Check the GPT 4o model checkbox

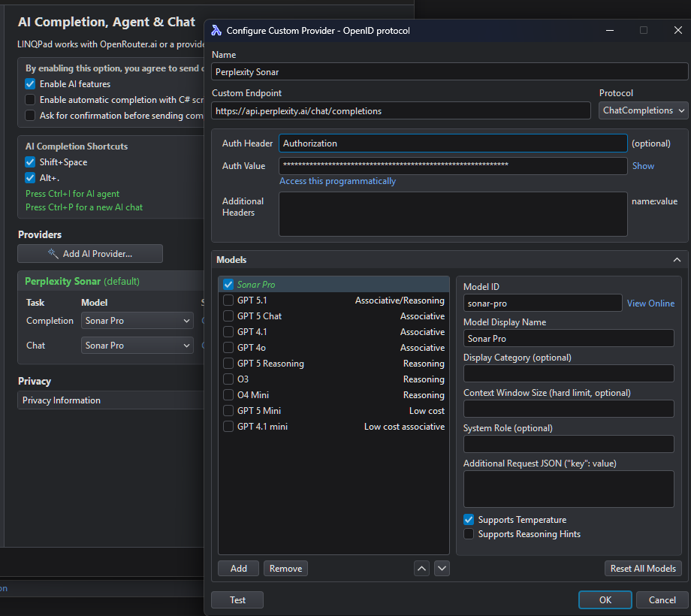228,348
